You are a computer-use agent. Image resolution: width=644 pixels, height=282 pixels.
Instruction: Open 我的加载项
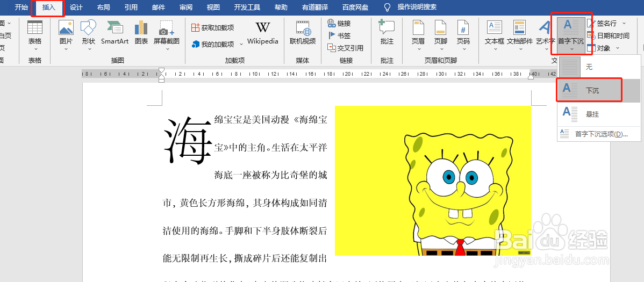[x=213, y=44]
